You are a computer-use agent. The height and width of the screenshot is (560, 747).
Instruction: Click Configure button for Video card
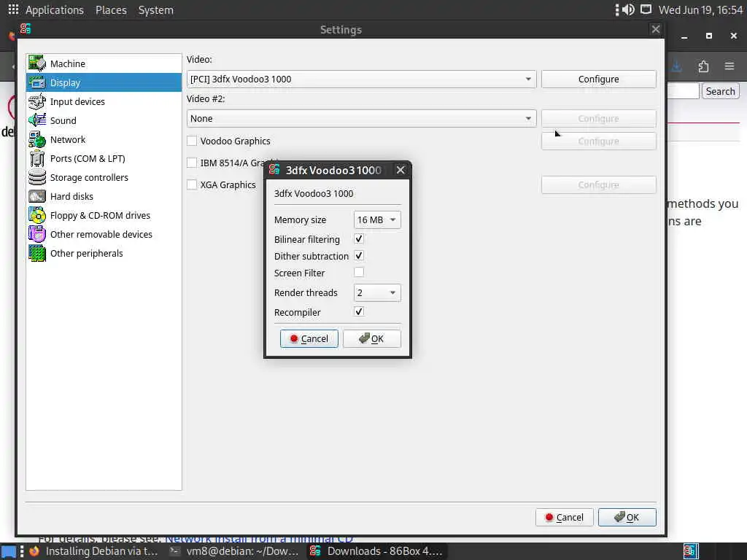[x=598, y=79]
